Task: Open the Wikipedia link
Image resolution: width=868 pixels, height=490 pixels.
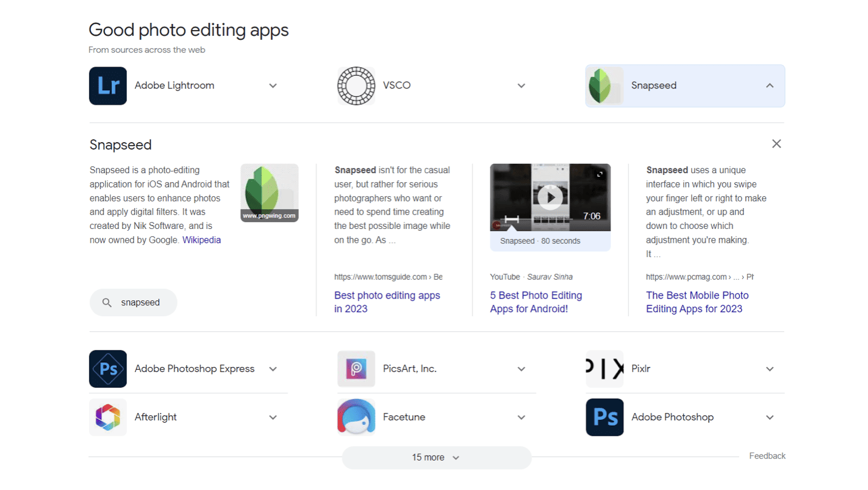Action: (201, 240)
